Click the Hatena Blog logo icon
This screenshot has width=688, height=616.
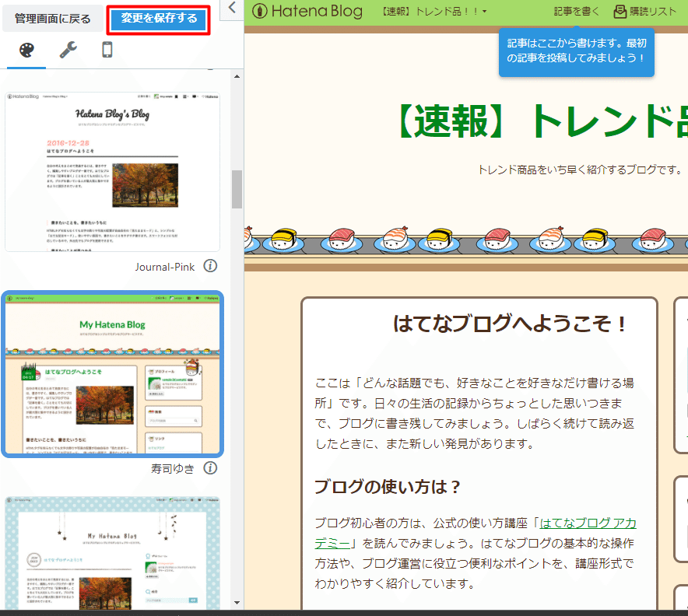(260, 12)
